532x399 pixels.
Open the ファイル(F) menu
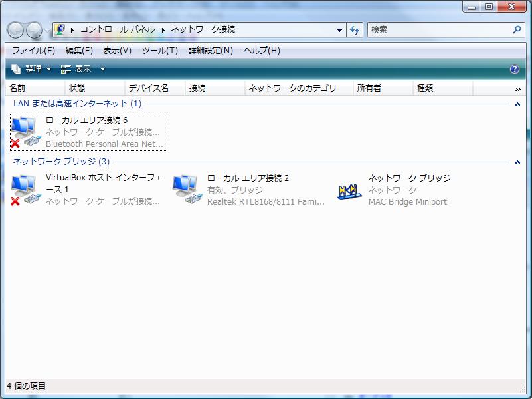coord(33,51)
